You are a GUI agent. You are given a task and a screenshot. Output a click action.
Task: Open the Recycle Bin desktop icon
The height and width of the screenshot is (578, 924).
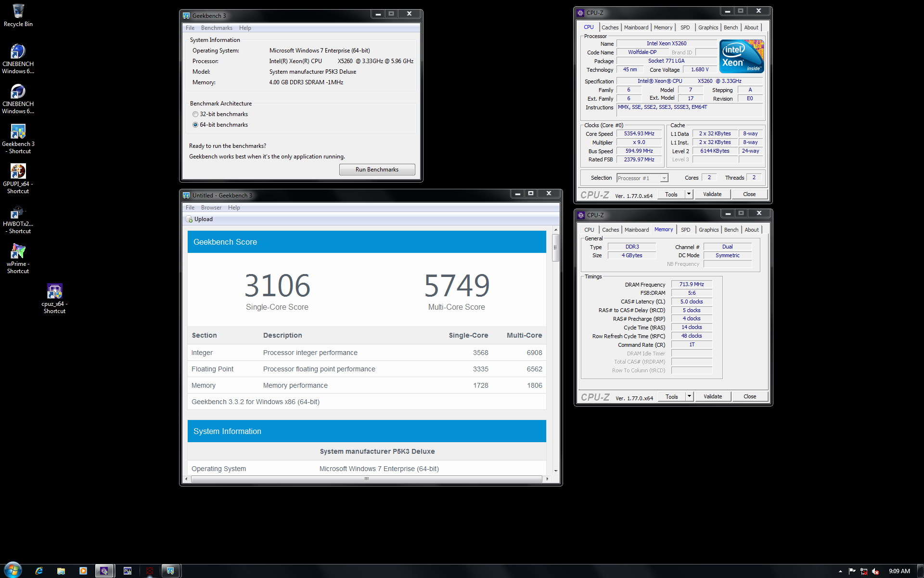click(18, 15)
